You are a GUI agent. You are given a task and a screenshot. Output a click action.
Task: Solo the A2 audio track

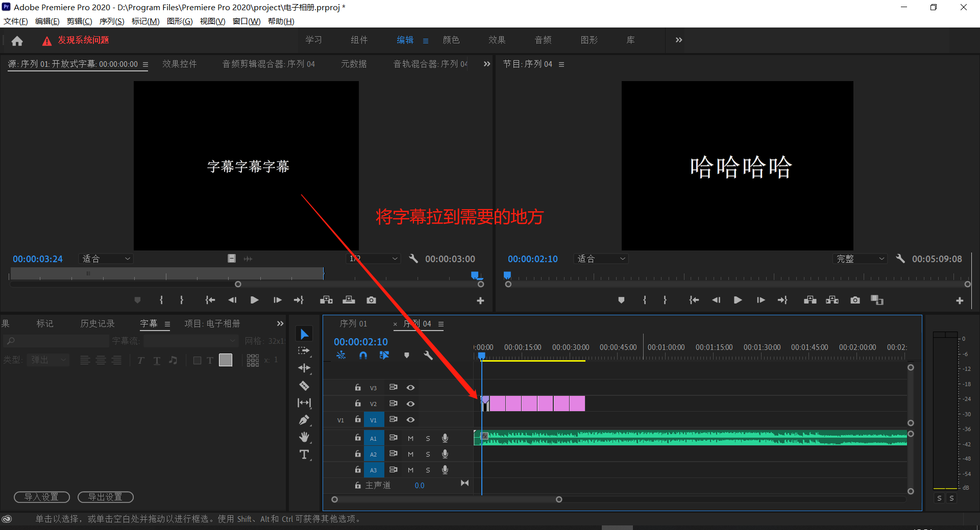428,454
